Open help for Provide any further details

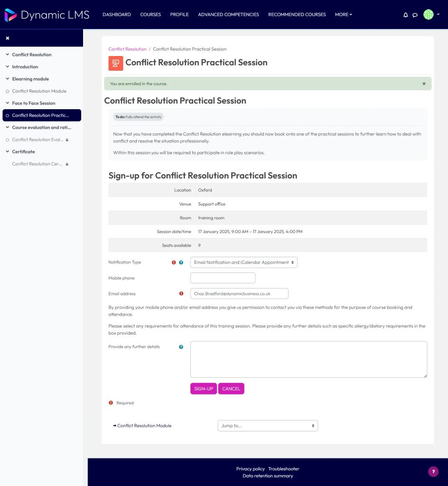click(181, 347)
